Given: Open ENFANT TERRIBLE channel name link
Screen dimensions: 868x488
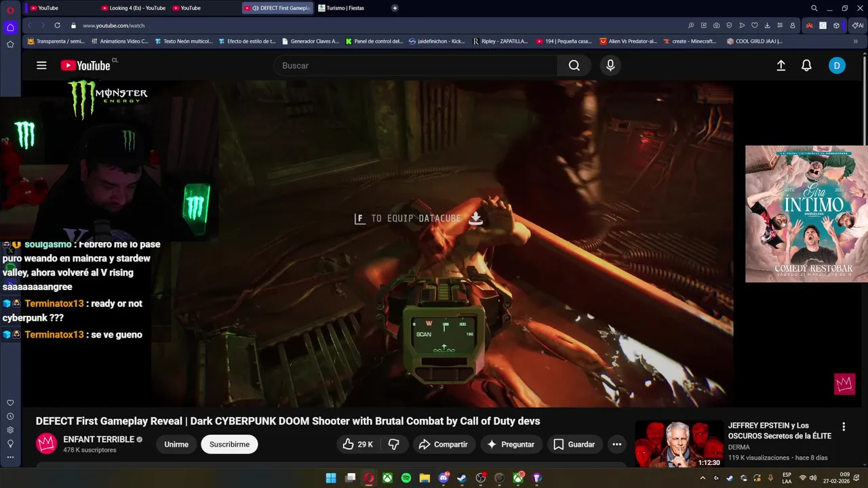Looking at the screenshot, I should 98,439.
